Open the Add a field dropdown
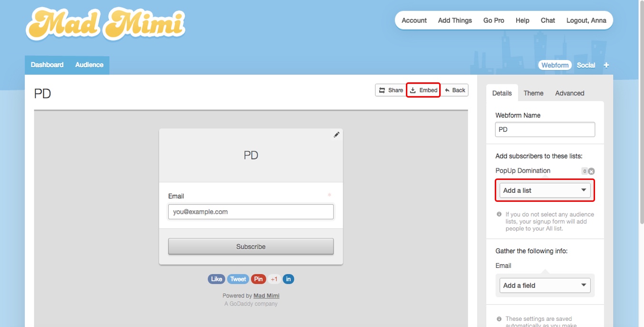The image size is (644, 327). pos(545,286)
